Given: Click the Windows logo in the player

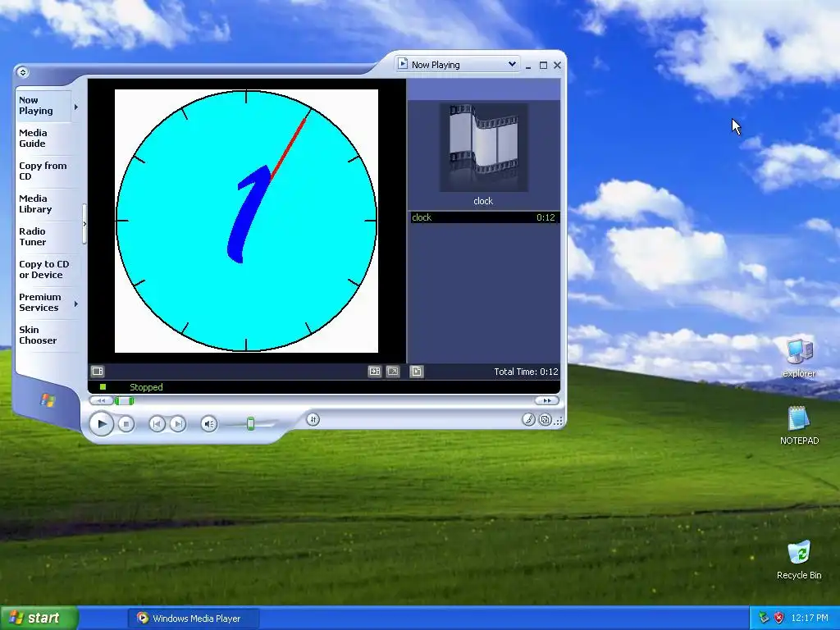Looking at the screenshot, I should coord(47,399).
